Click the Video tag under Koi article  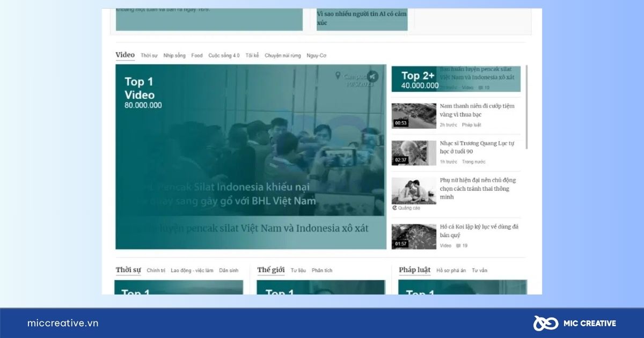pyautogui.click(x=445, y=246)
